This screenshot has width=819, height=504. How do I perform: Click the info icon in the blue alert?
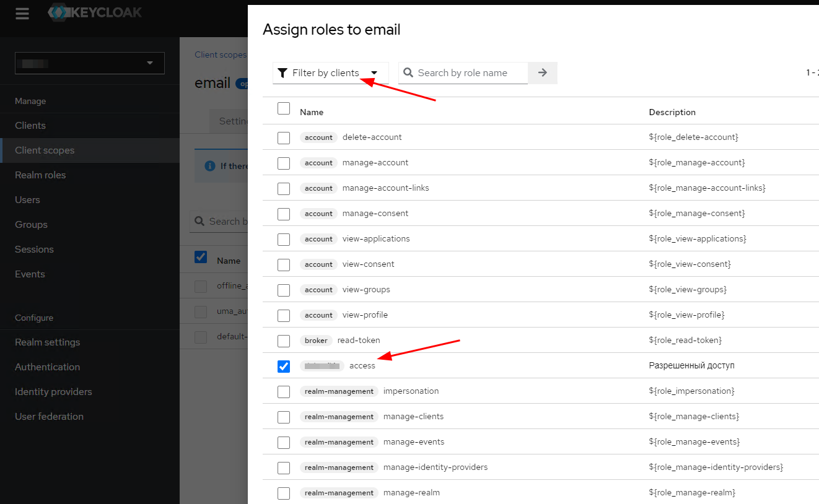coord(210,166)
